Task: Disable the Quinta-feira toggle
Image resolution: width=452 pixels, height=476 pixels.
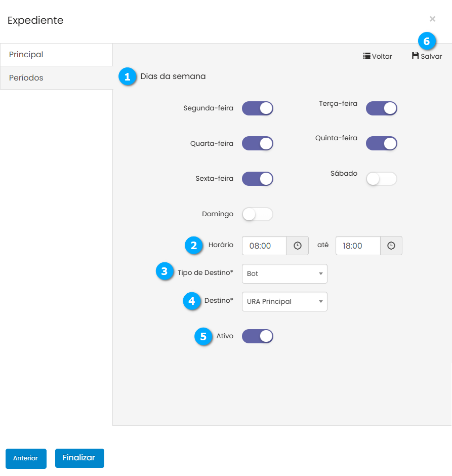Action: point(382,143)
